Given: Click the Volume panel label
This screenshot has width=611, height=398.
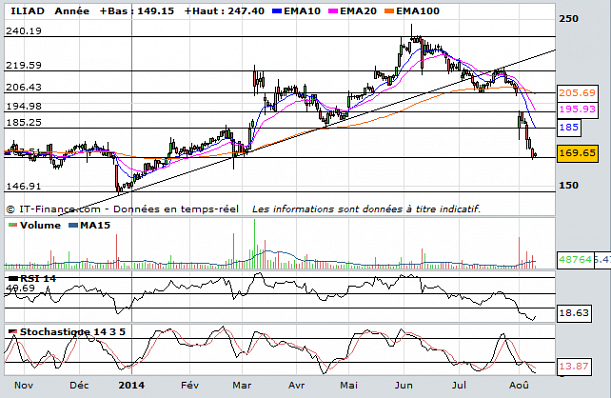Looking at the screenshot, I should [x=40, y=225].
